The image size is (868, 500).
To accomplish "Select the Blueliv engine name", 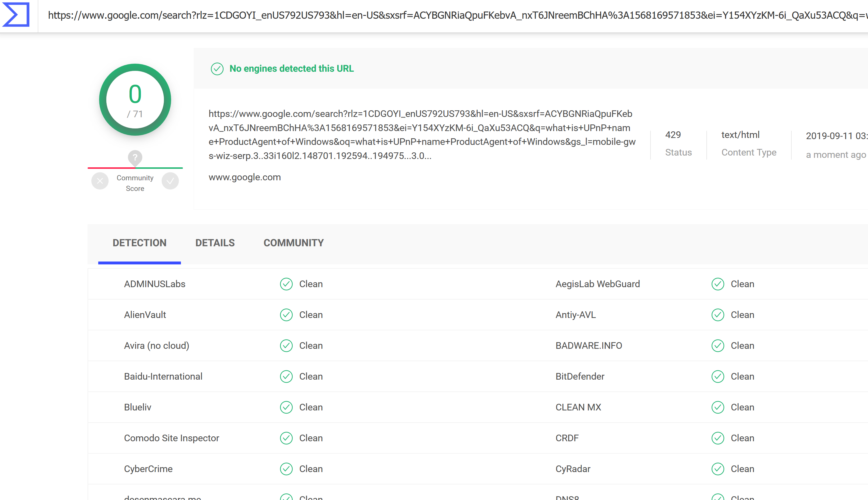I will (x=137, y=407).
